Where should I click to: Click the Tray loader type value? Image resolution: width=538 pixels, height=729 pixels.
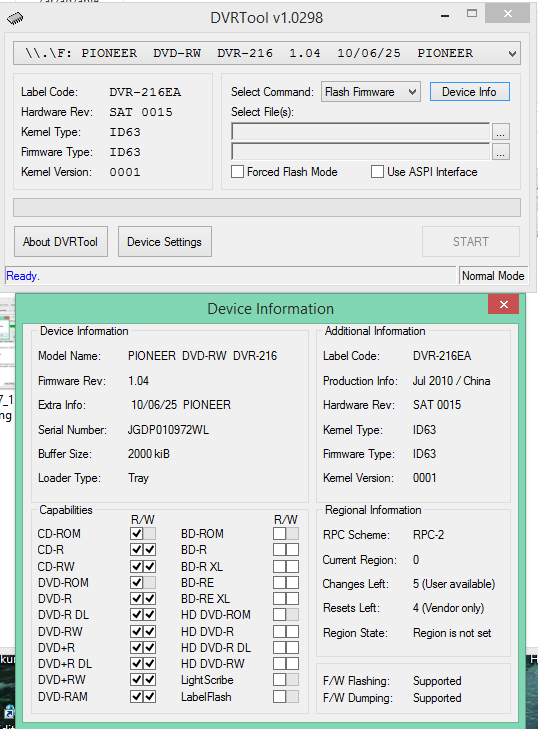click(139, 478)
